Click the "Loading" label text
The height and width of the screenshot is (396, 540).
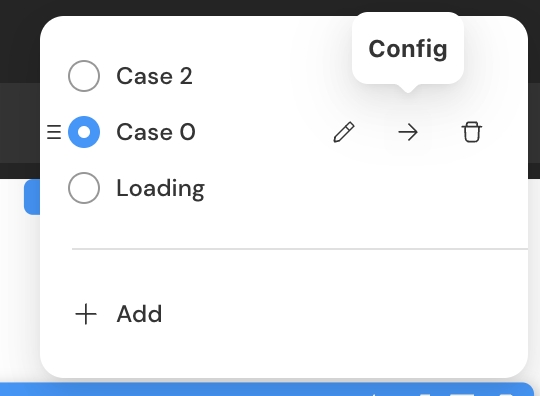point(160,188)
